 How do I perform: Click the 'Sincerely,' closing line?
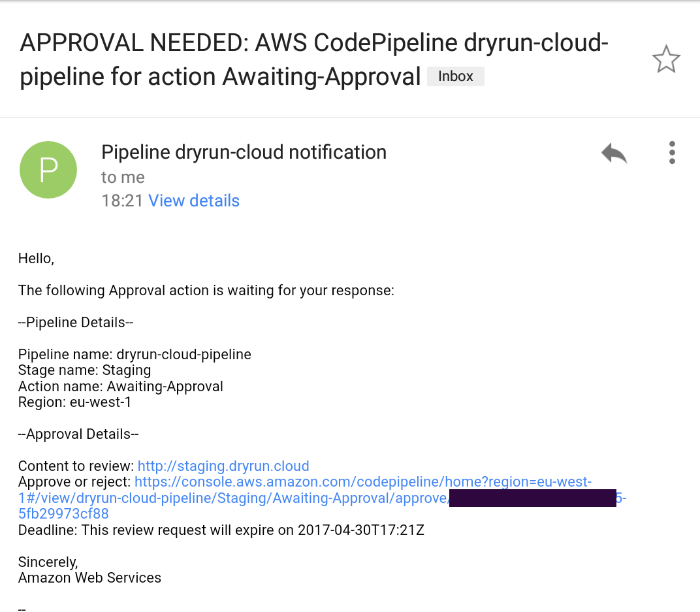click(48, 562)
